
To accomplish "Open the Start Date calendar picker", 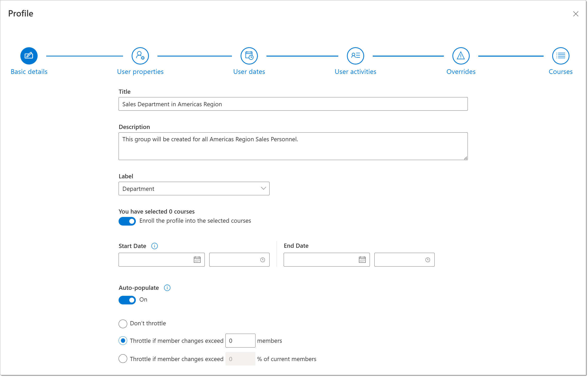I will [x=197, y=260].
